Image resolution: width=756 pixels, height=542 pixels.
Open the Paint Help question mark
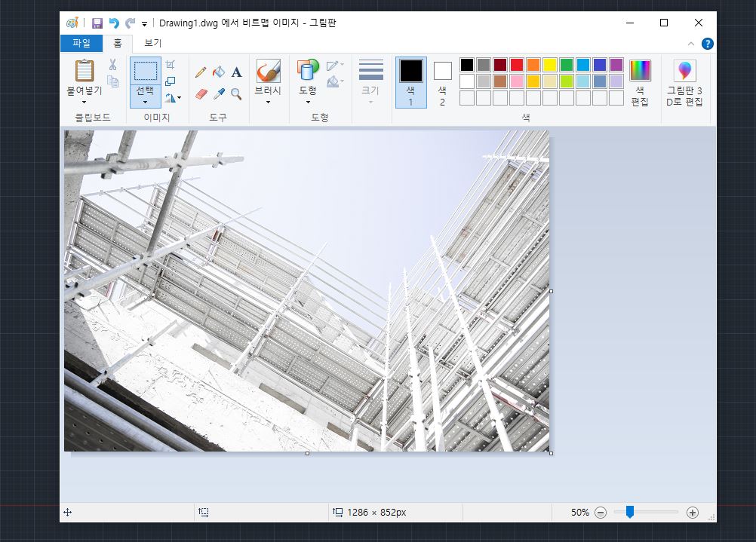click(707, 44)
